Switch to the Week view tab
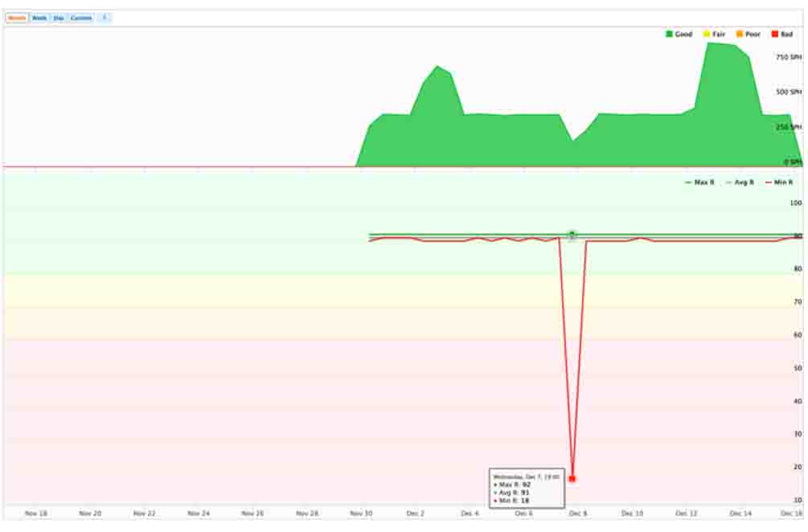The height and width of the screenshot is (532, 808). 39,18
